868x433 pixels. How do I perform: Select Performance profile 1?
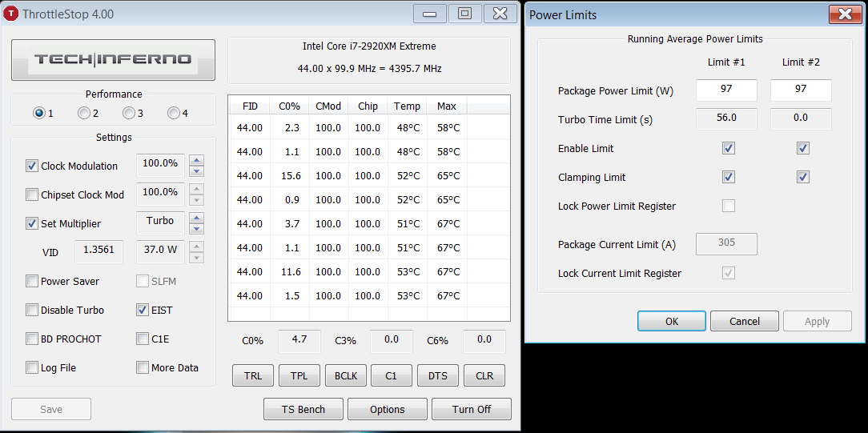[38, 113]
